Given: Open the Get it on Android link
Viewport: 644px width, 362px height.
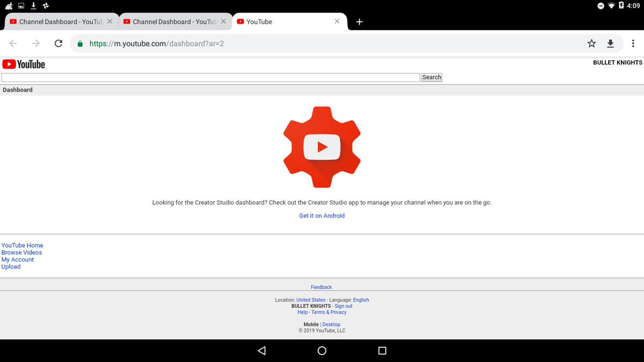Looking at the screenshot, I should point(322,216).
